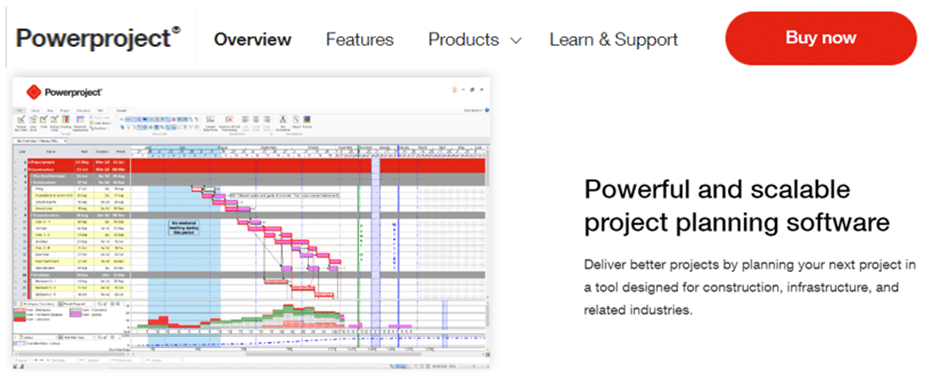Click the red Powerproject diamond logo icon
Viewport: 932px width, 388px height.
tap(34, 92)
